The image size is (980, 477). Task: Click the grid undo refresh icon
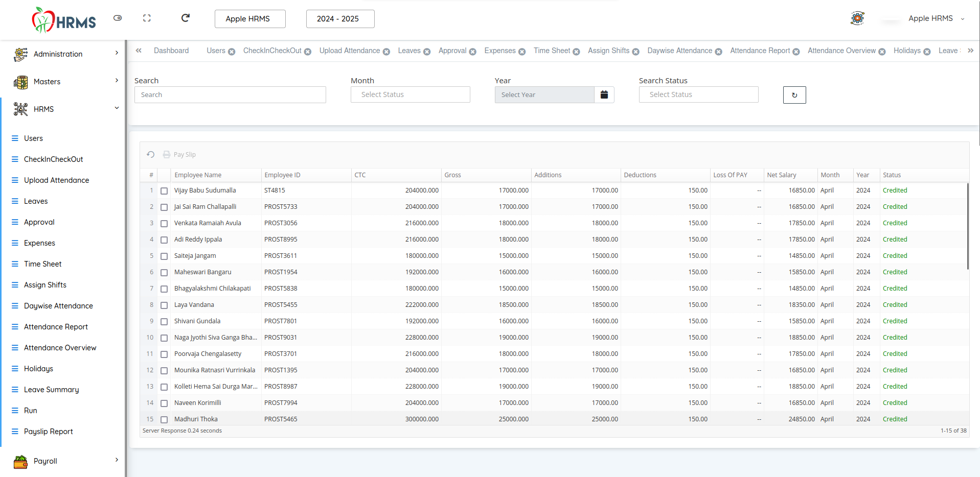pos(150,154)
